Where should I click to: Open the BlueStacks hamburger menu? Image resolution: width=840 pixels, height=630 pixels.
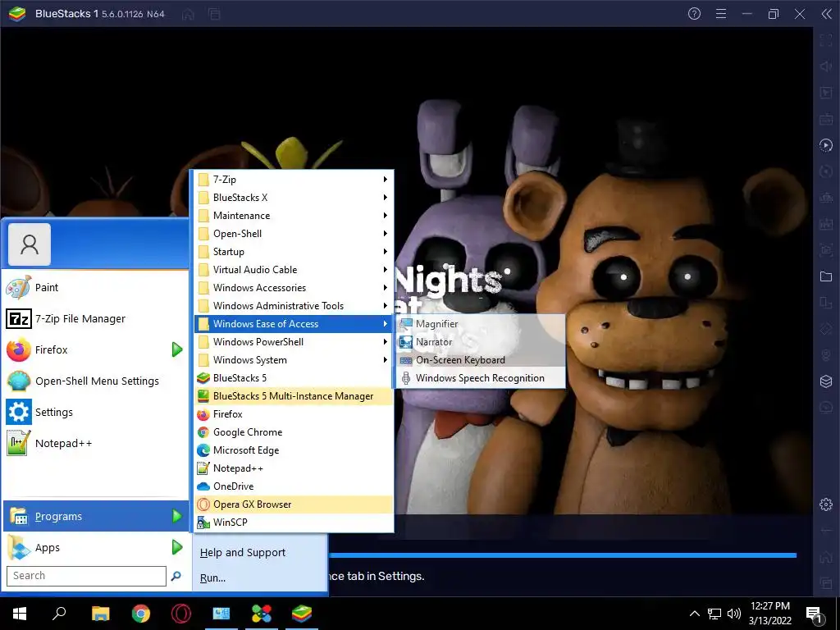coord(721,14)
